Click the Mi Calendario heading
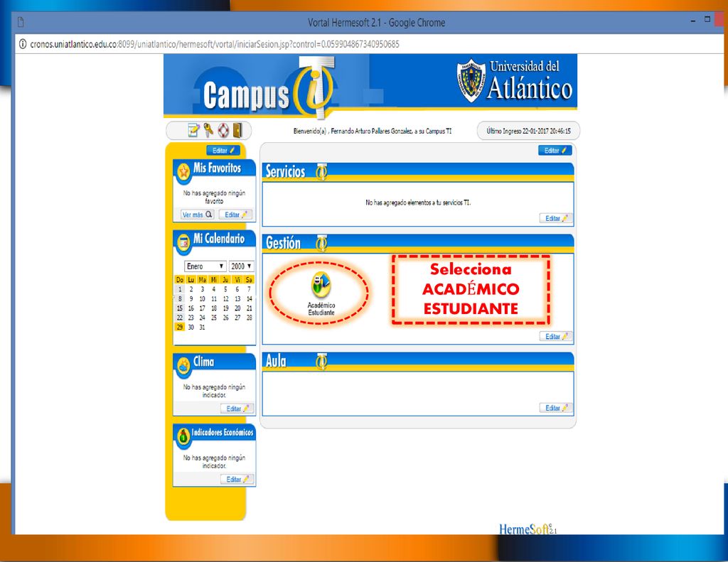The width and height of the screenshot is (728, 562). pos(219,239)
